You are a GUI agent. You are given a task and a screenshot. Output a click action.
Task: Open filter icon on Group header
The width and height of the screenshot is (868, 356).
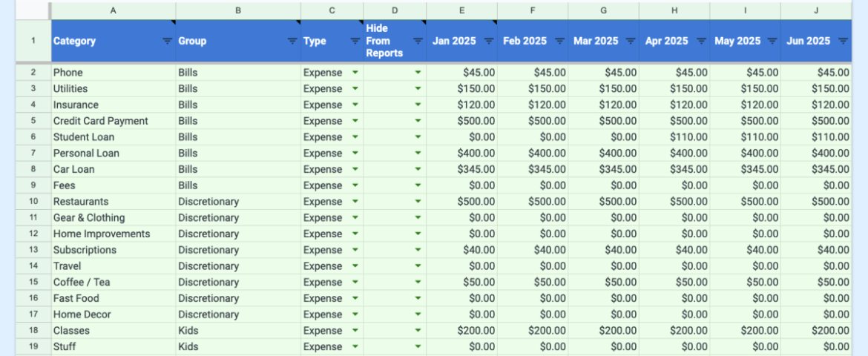tap(293, 41)
